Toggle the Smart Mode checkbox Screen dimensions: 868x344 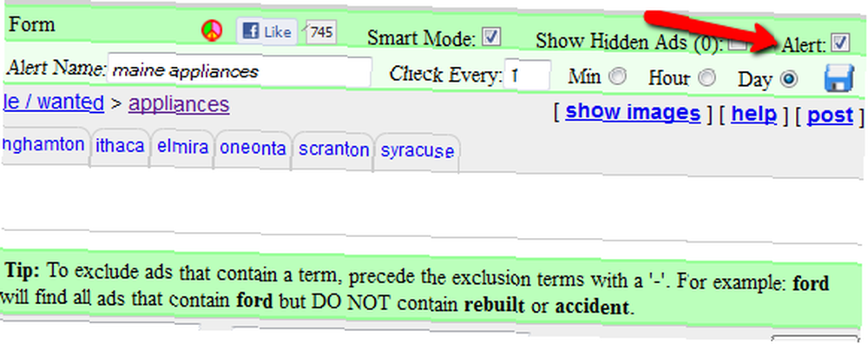point(491,37)
